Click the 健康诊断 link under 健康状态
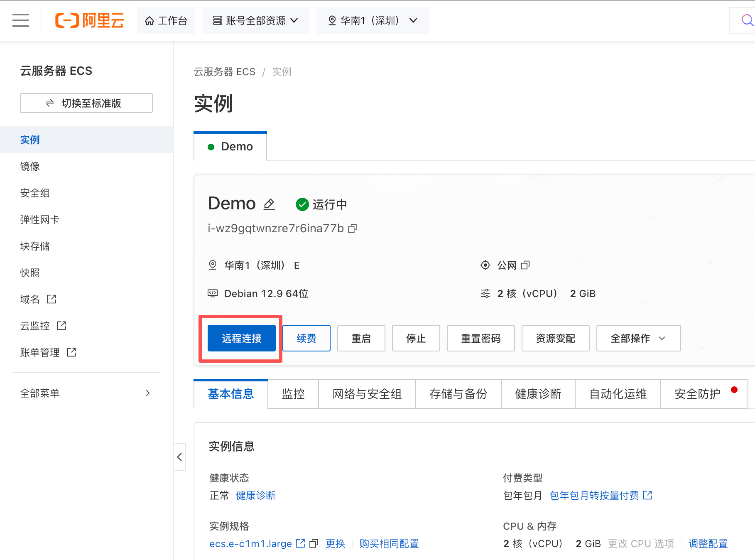Image resolution: width=755 pixels, height=560 pixels. (x=256, y=495)
